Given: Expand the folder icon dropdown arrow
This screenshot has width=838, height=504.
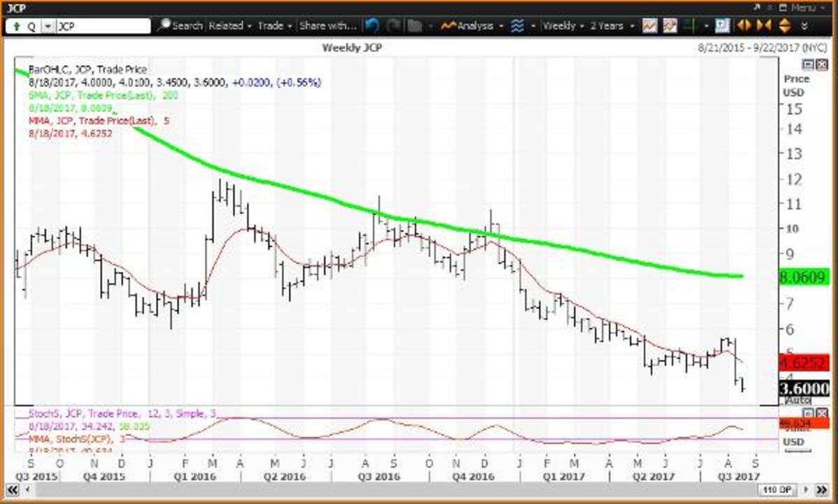Looking at the screenshot, I should click(x=429, y=26).
